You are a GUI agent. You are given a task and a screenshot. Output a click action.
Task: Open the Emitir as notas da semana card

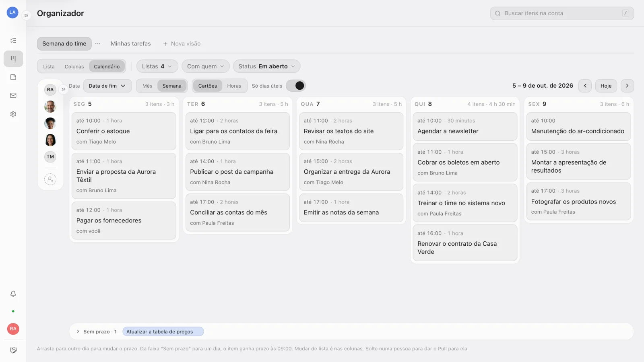[x=351, y=208]
